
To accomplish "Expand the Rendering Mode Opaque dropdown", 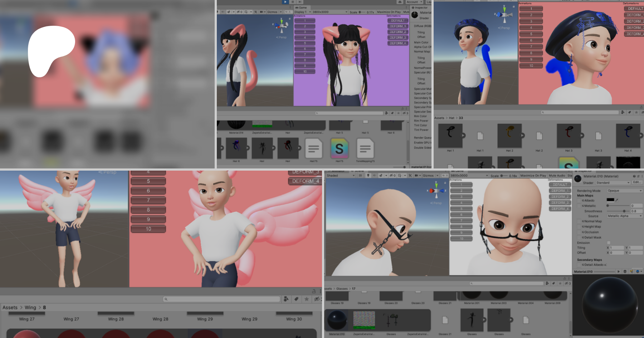I will pyautogui.click(x=624, y=191).
